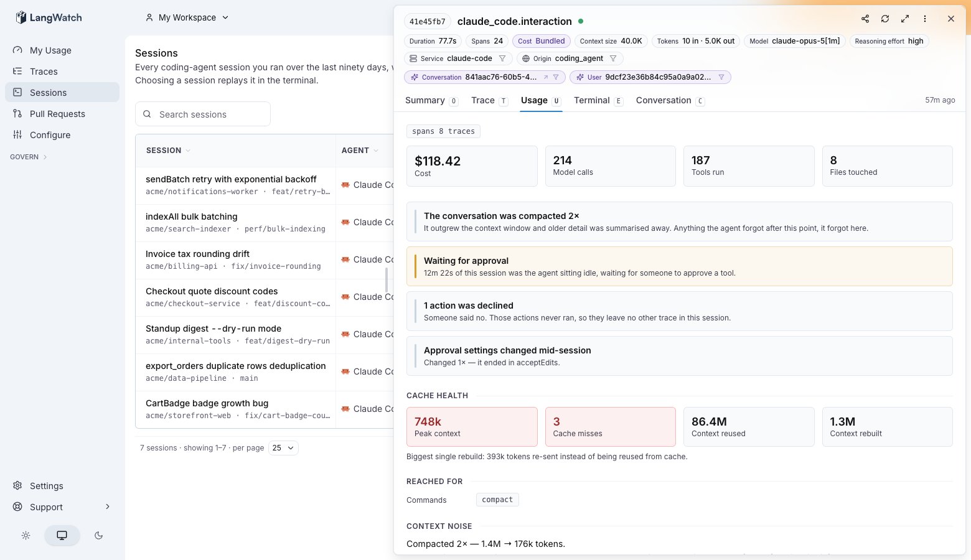This screenshot has width=971, height=560.
Task: Click the 214 Model calls figure
Action: click(x=563, y=160)
